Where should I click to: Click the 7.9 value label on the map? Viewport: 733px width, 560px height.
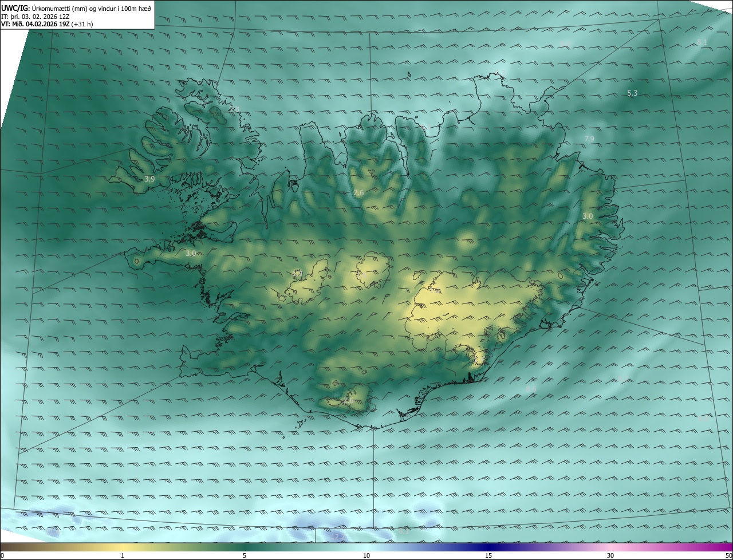pyautogui.click(x=589, y=139)
